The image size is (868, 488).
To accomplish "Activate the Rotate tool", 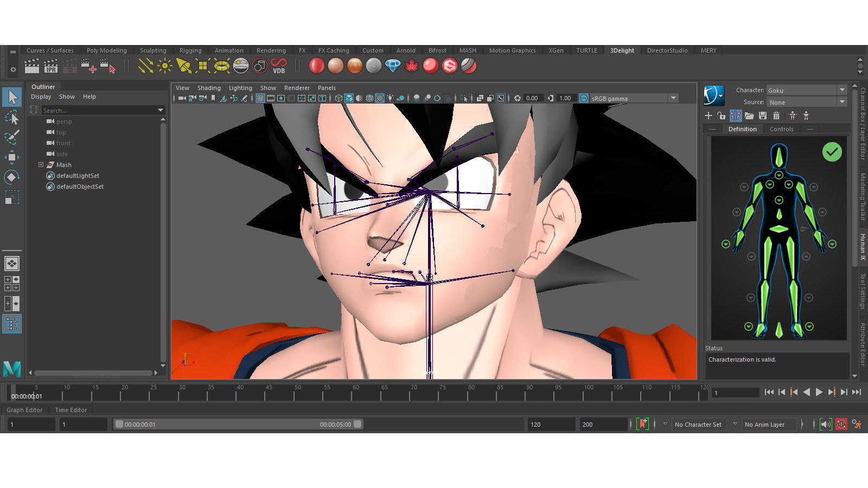I will pyautogui.click(x=12, y=177).
